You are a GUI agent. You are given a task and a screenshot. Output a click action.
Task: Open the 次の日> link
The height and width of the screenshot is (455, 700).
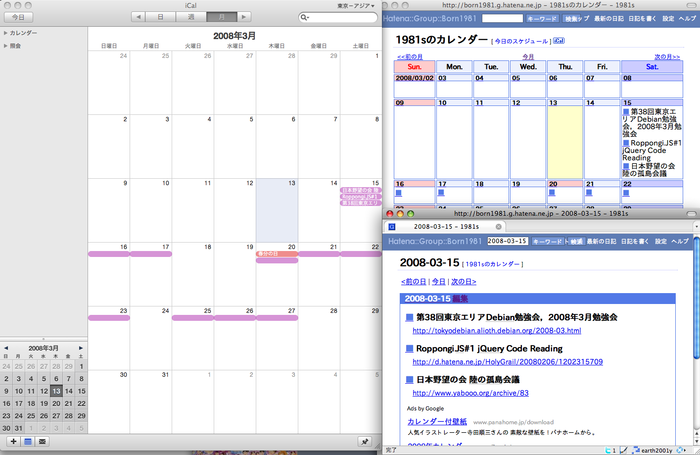pyautogui.click(x=463, y=282)
